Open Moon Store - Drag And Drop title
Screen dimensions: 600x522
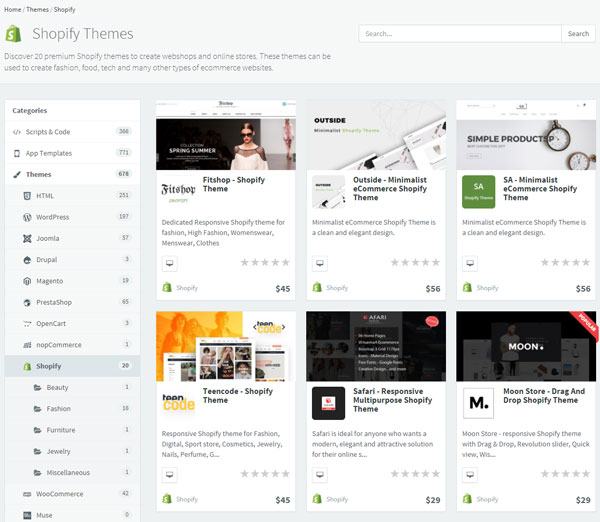(x=544, y=396)
